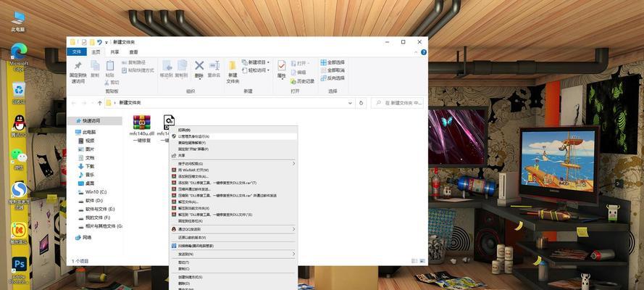
Task: Open Videos (视频) in navigation pane
Action: click(86, 141)
